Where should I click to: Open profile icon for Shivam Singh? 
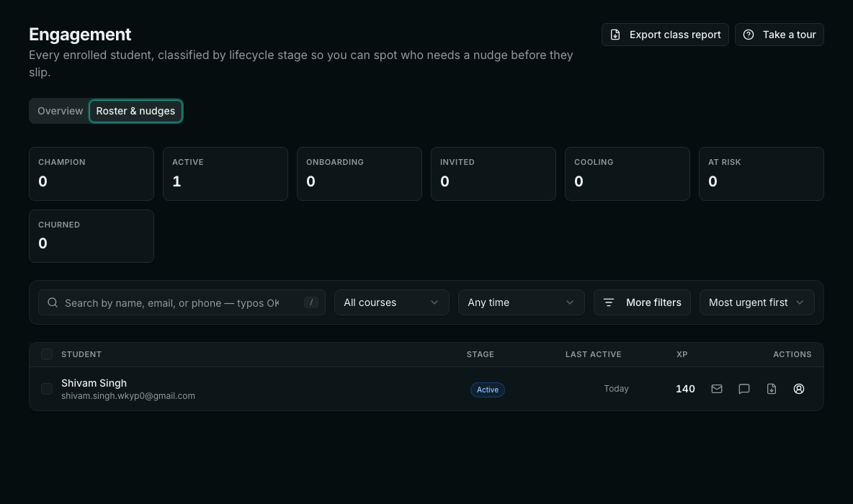pos(798,389)
